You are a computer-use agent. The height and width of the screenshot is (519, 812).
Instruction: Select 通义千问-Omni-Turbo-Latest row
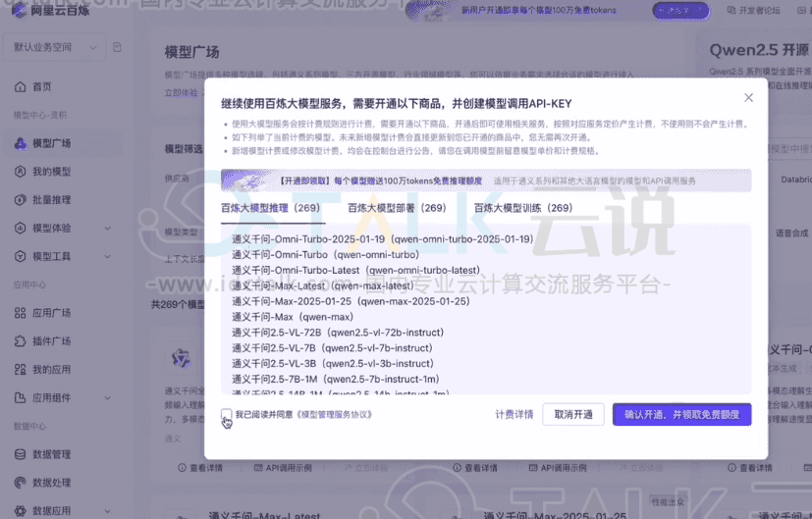coord(355,270)
